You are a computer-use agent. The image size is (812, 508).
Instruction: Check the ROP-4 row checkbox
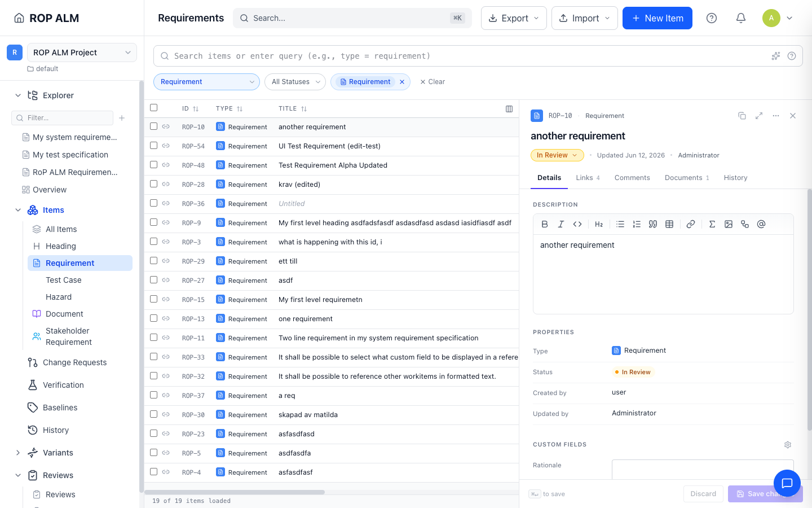point(153,472)
